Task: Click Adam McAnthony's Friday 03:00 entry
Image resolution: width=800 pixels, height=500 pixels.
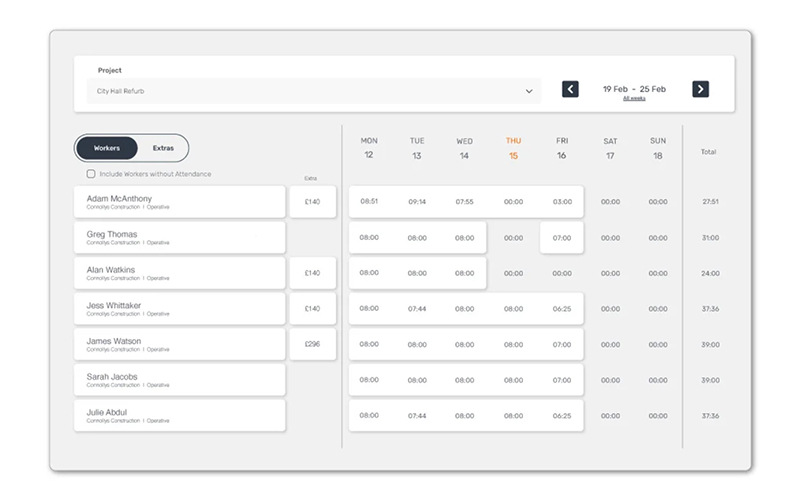Action: 562,202
